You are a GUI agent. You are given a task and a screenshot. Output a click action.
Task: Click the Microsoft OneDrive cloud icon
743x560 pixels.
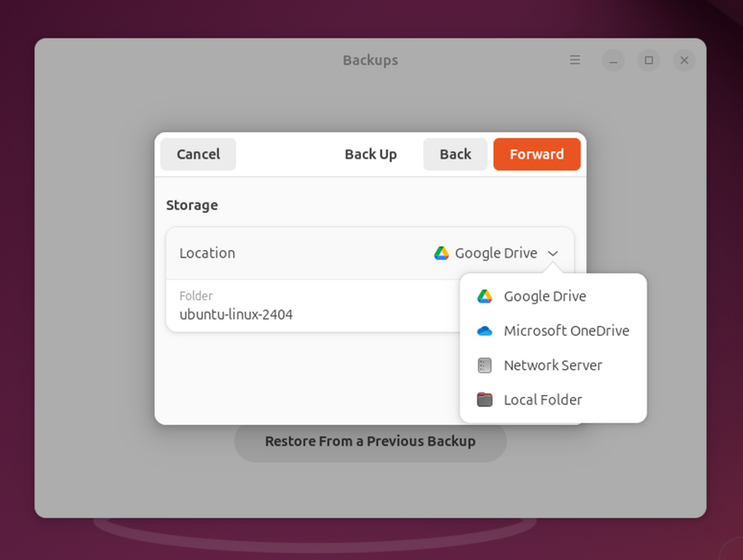point(485,330)
